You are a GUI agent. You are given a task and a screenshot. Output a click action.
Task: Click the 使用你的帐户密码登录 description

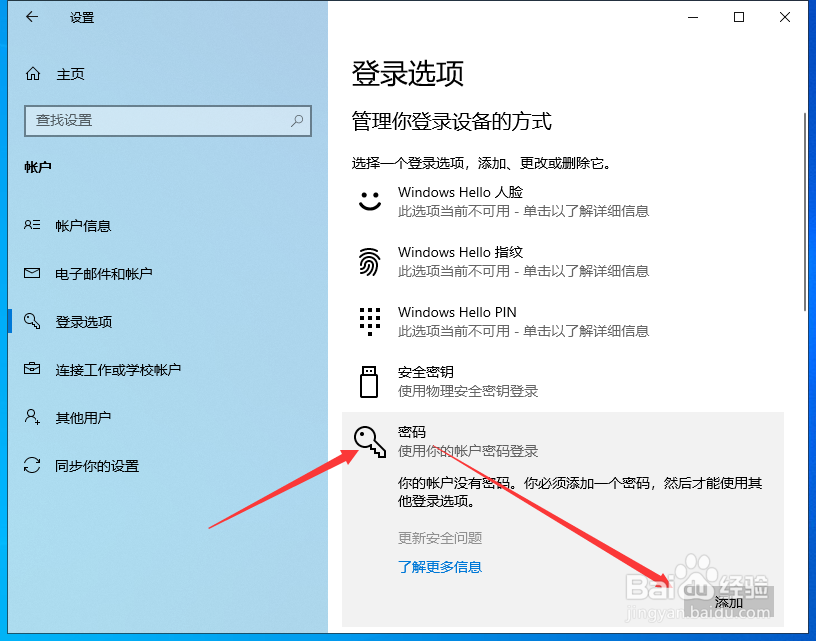(468, 451)
